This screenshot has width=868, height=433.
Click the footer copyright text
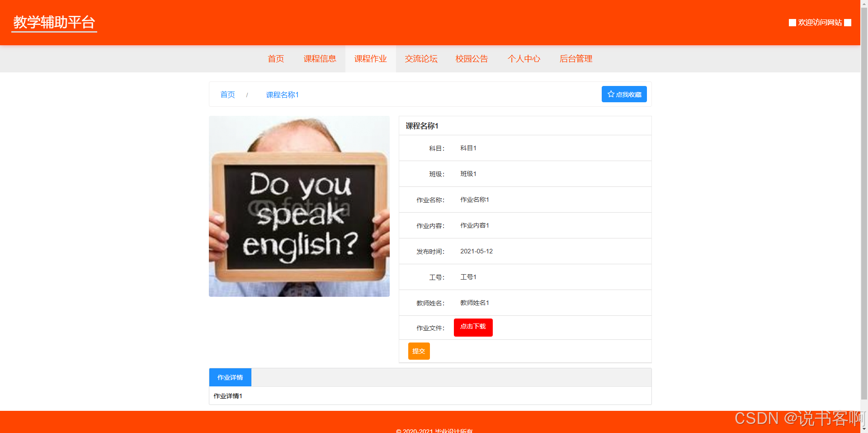(434, 430)
